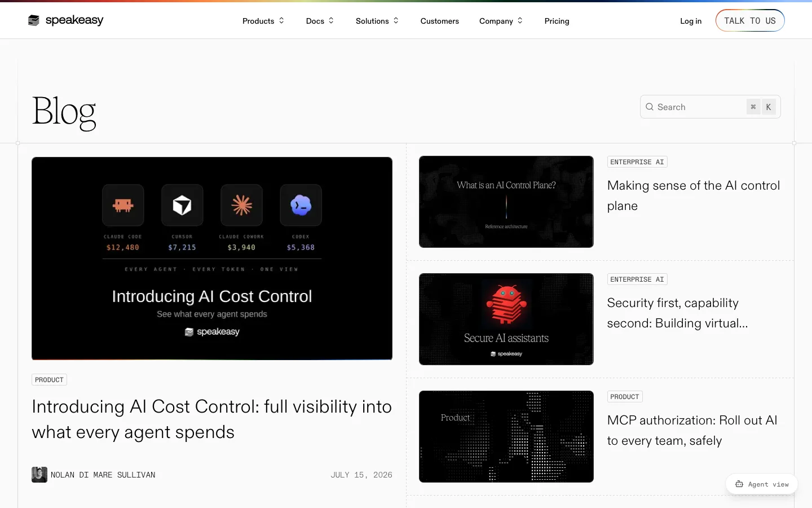The width and height of the screenshot is (812, 508).
Task: Open 'Making sense of the AI control plane'
Action: (694, 195)
